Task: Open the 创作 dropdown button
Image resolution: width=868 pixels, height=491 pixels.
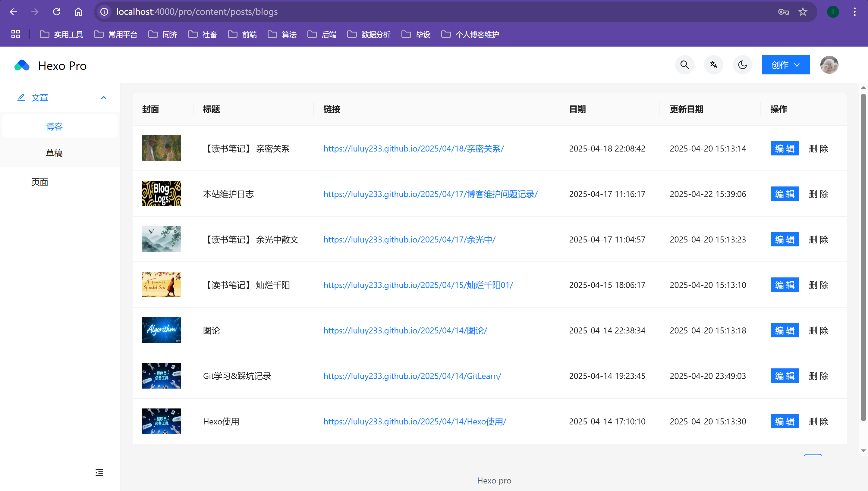Action: [x=785, y=65]
